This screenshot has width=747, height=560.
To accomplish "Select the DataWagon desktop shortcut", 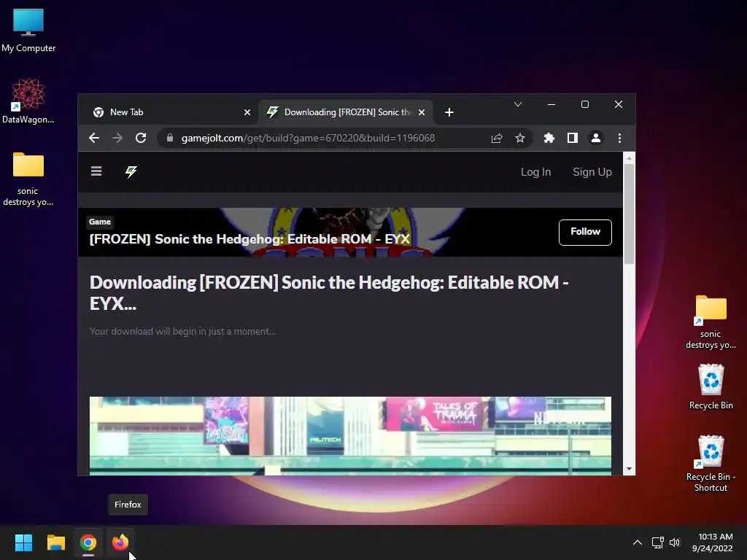I will [x=28, y=101].
